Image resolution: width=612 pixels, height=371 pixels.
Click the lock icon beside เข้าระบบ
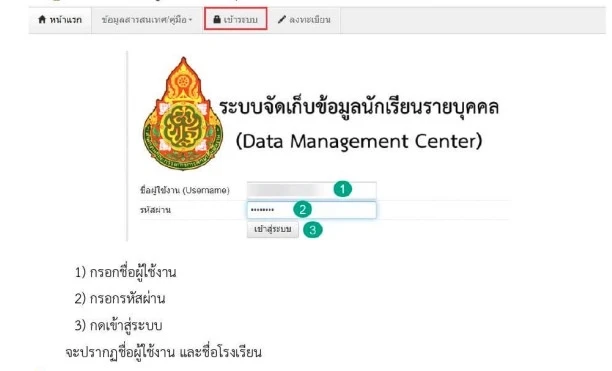217,19
